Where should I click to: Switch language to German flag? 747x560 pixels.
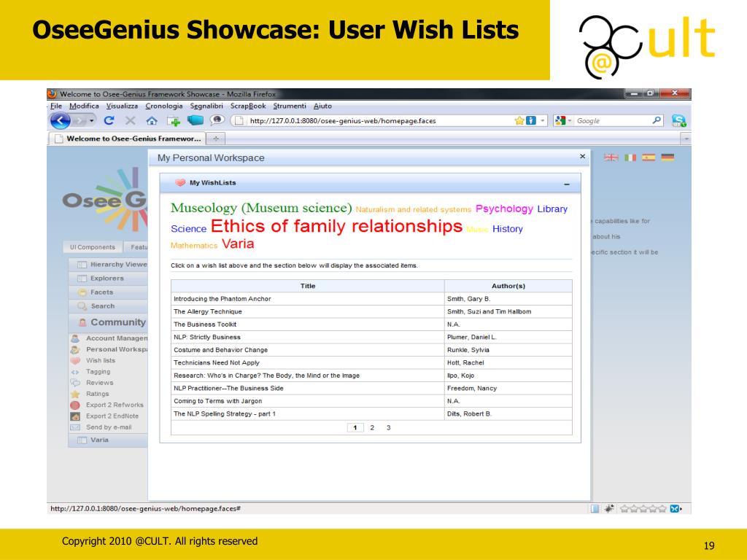coord(667,157)
